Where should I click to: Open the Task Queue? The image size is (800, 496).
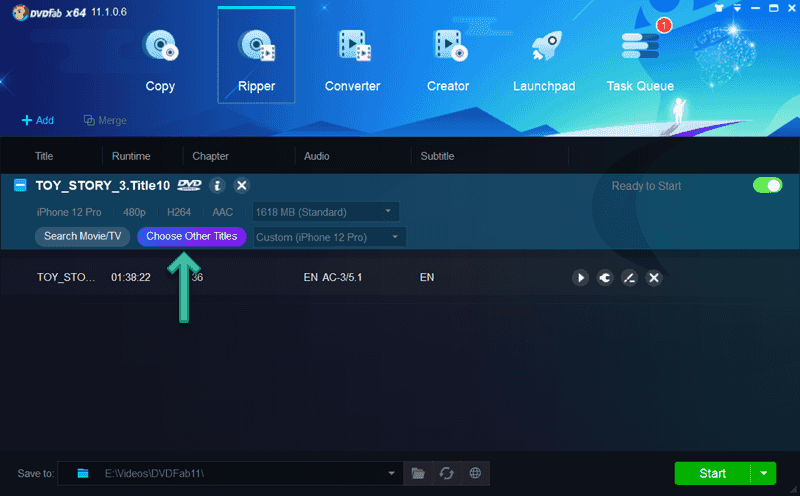(640, 60)
